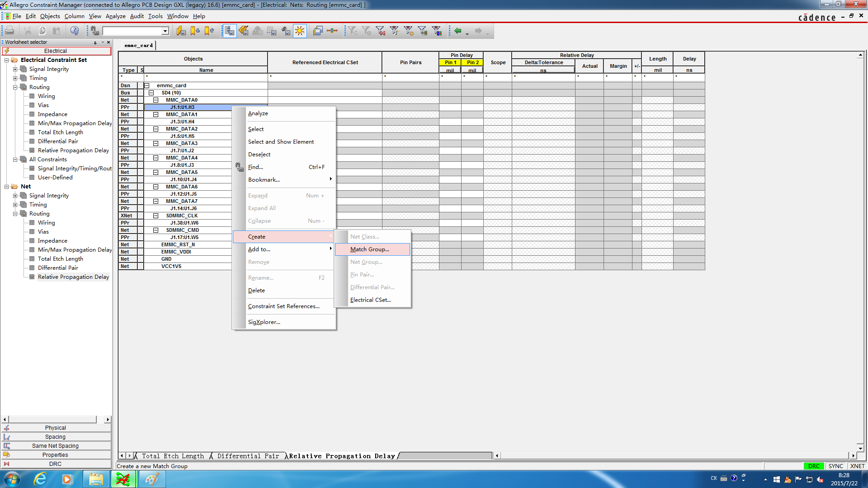Click the yellow tag toolbar icon

coord(244,31)
